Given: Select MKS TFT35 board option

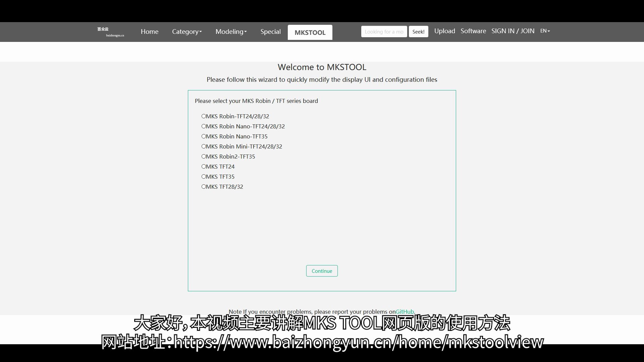Looking at the screenshot, I should click(203, 176).
